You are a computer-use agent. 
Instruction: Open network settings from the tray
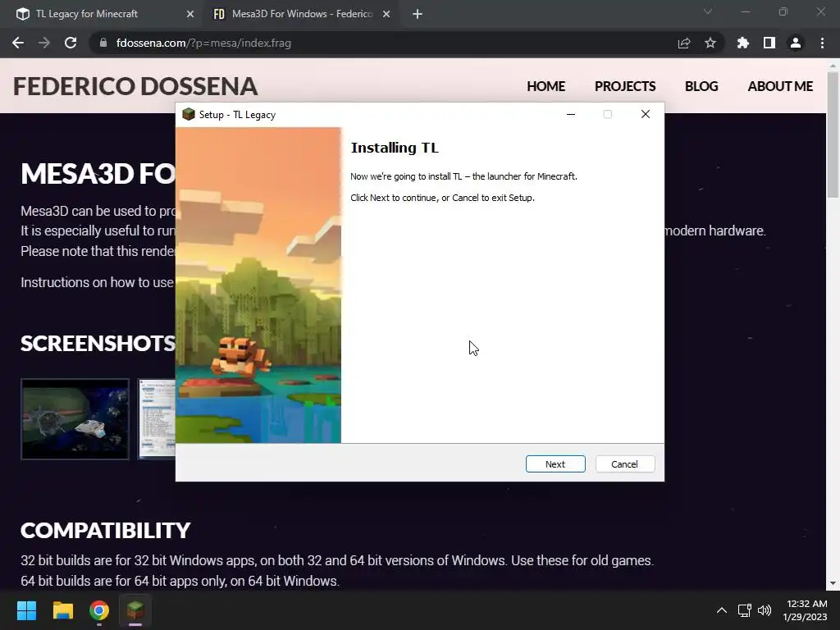point(744,610)
